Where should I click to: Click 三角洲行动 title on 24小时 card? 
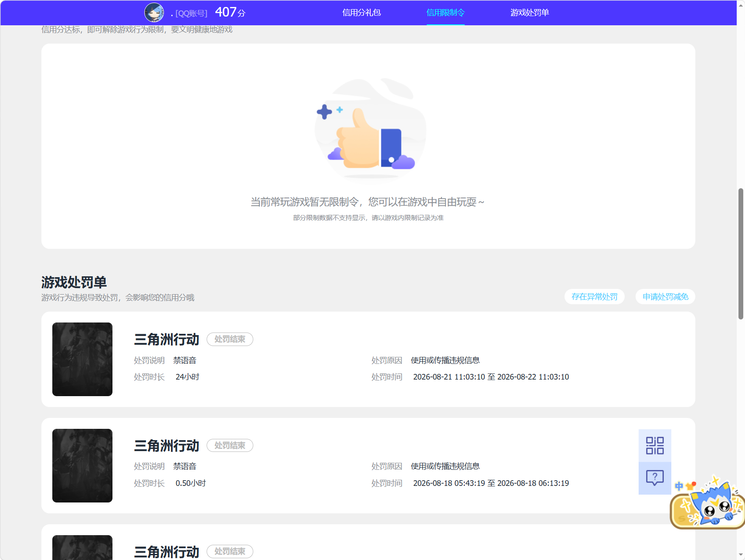[167, 339]
